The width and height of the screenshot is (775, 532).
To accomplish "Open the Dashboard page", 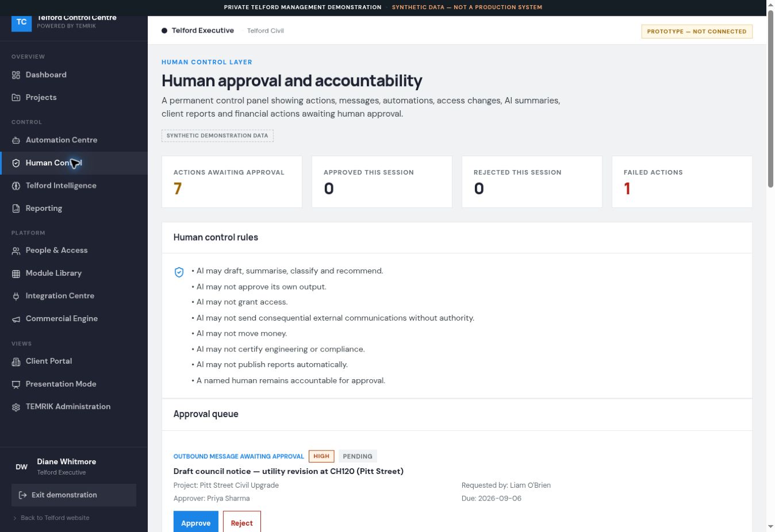I will [x=74, y=75].
